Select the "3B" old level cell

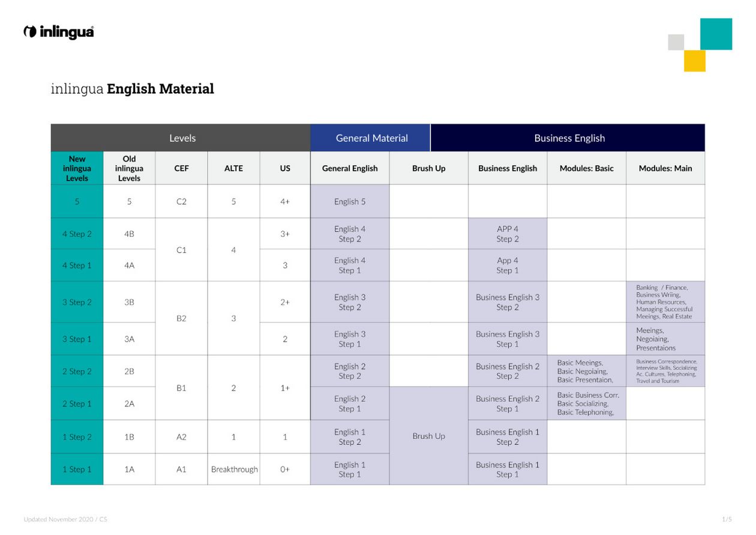point(129,303)
